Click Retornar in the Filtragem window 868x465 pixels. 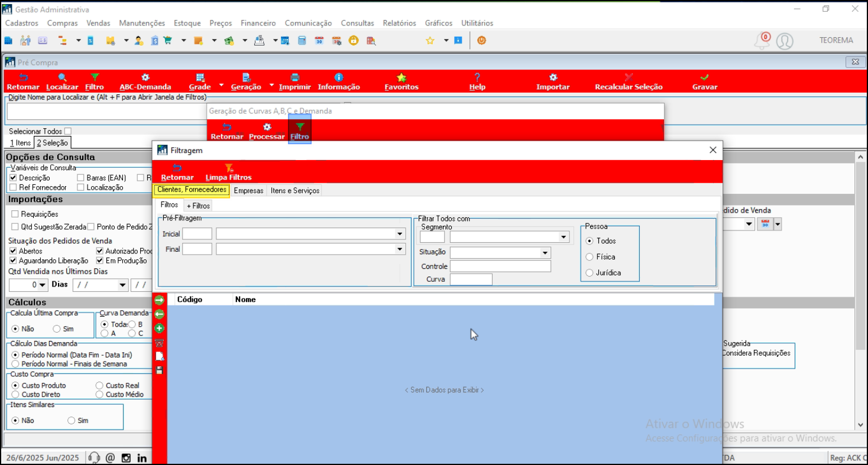[x=177, y=172]
